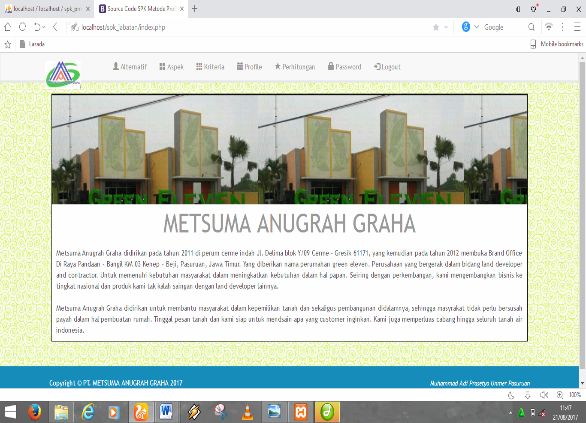Expand the dropdown next to bookmark star
This screenshot has width=586, height=423.
[x=446, y=27]
